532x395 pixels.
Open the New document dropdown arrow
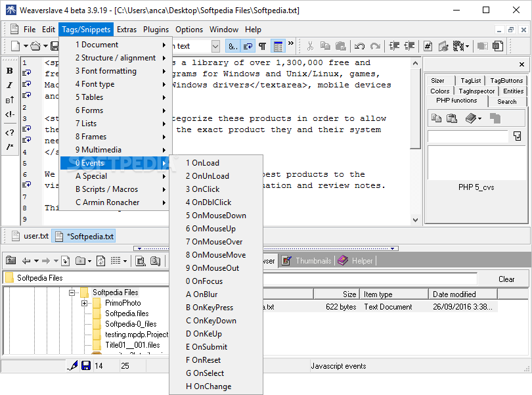point(26,46)
